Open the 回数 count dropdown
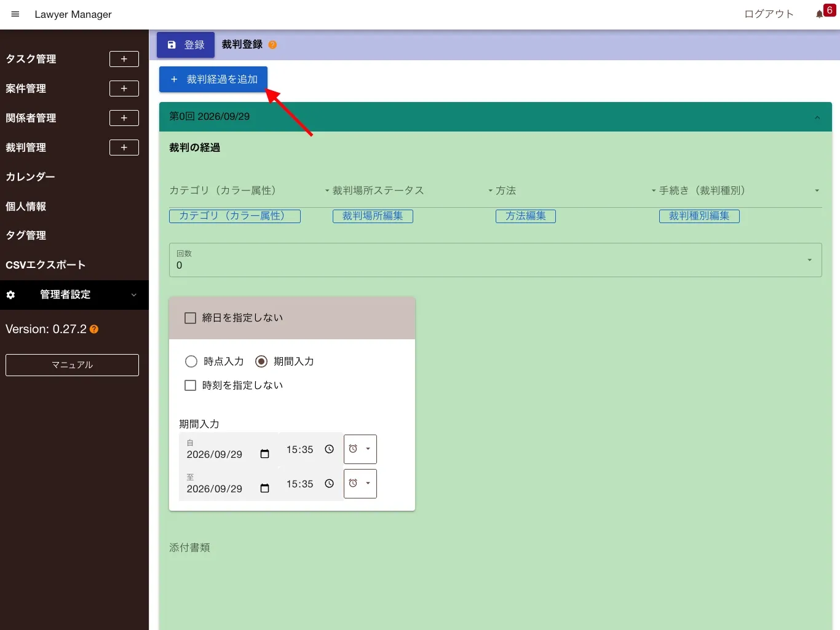This screenshot has width=840, height=630. coord(496,260)
